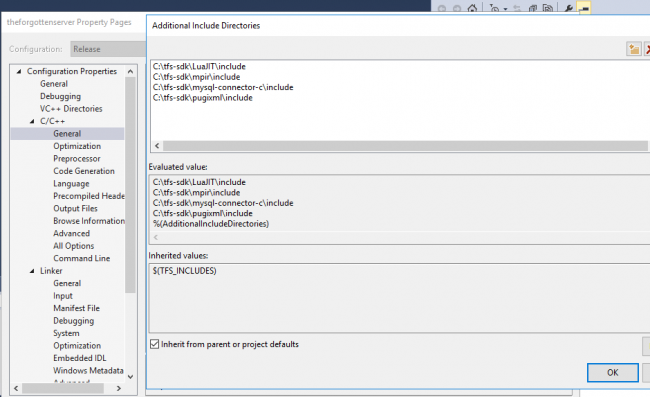This screenshot has width=650, height=397.
Task: Click the pending changes filter clock icon
Action: (494, 8)
